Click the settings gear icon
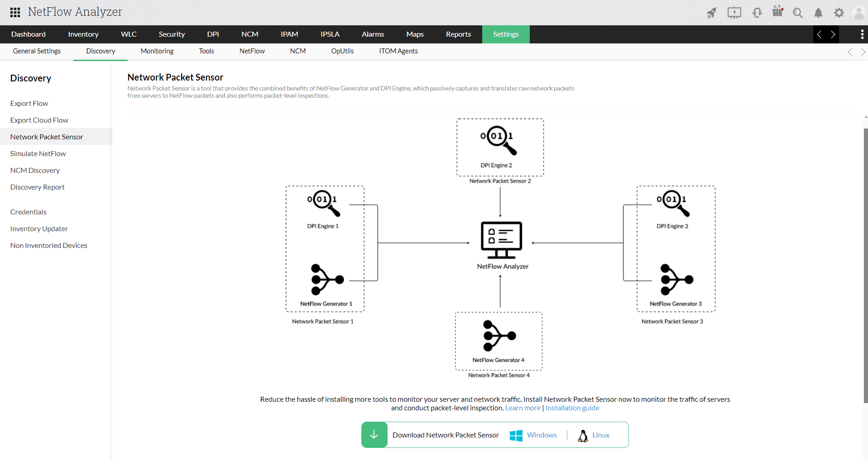 (839, 13)
